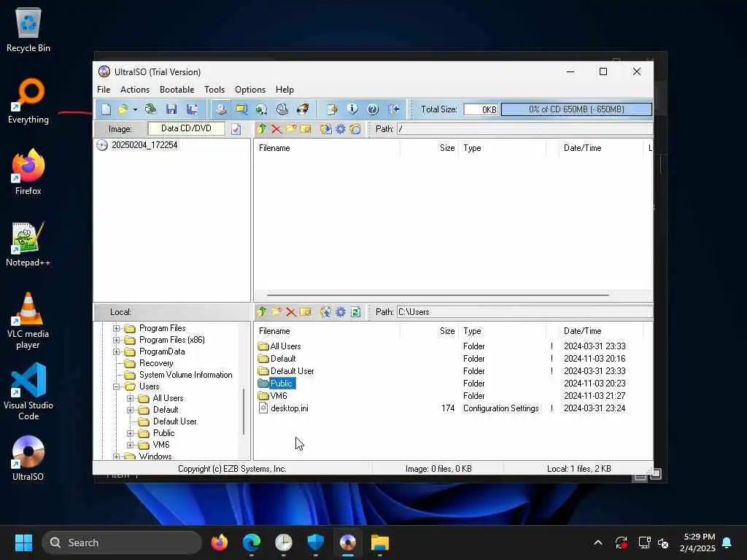Click the Total Size 0KB field

pyautogui.click(x=481, y=109)
